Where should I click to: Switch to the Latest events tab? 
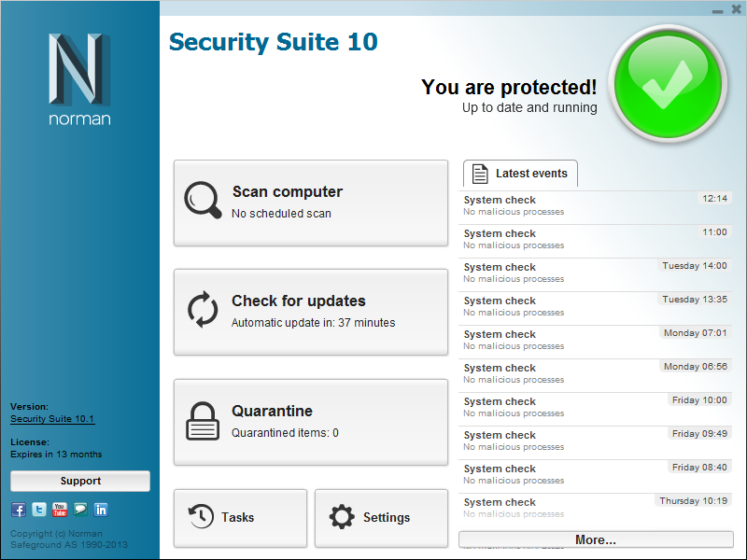click(x=520, y=174)
